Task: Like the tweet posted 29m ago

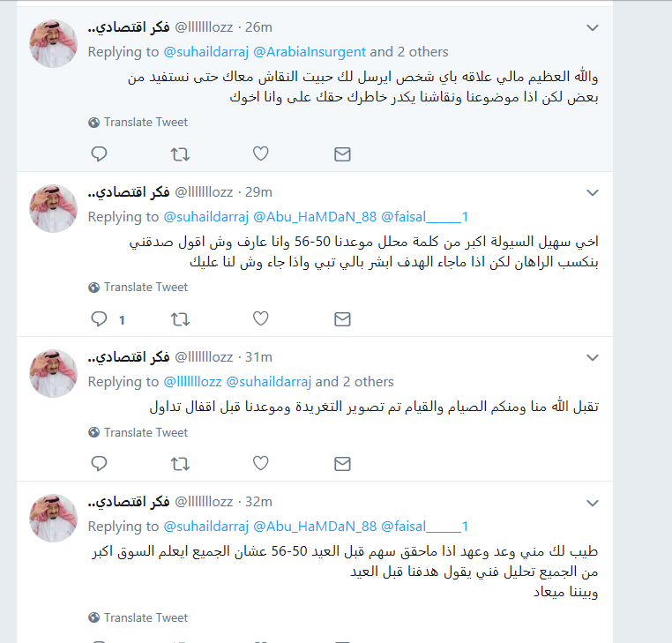Action: click(x=260, y=318)
